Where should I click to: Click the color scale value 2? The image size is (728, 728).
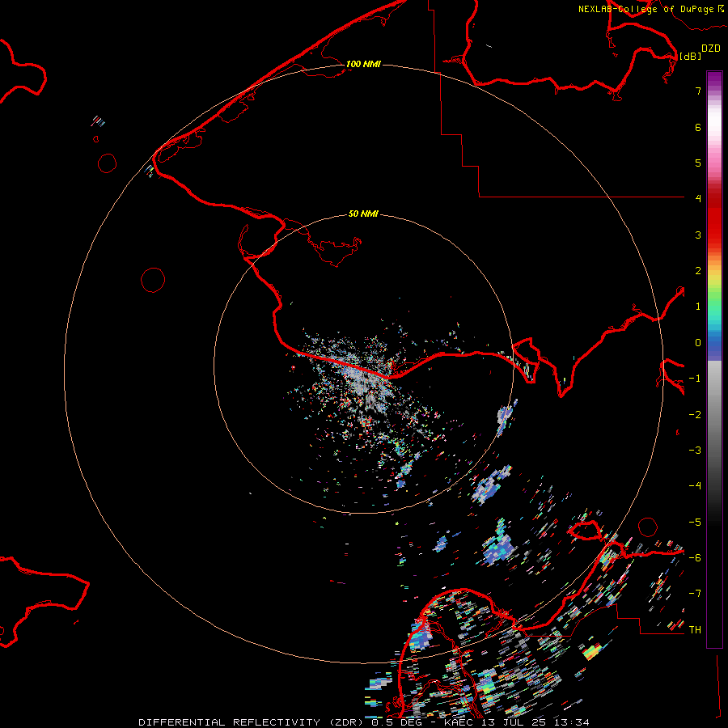(x=698, y=271)
